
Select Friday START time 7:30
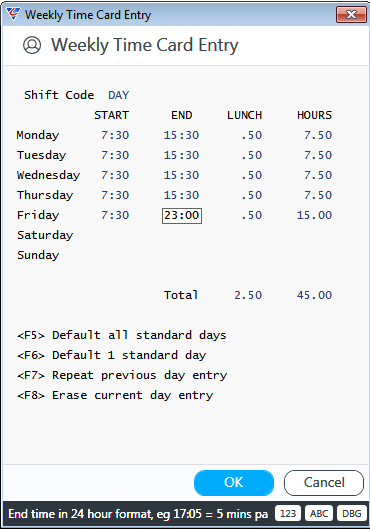click(115, 215)
